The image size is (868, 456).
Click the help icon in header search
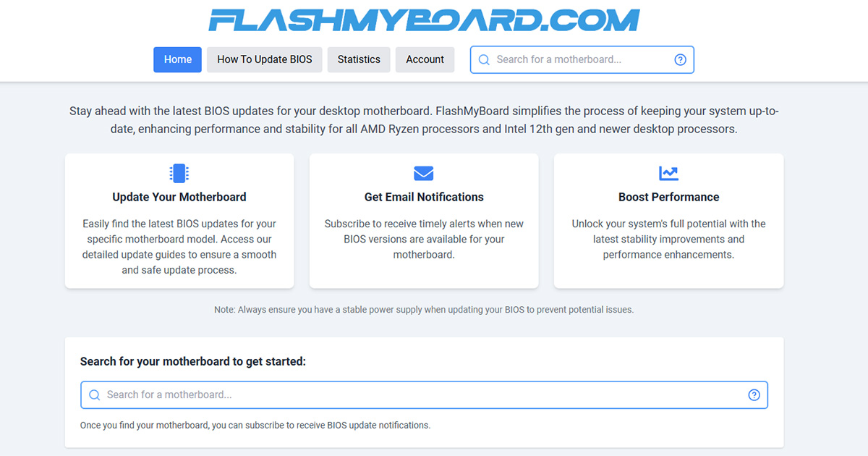click(x=680, y=60)
